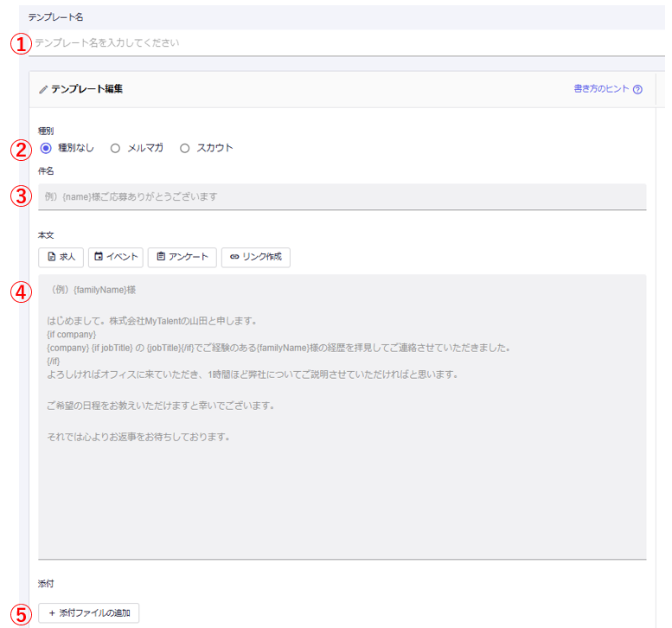Click into the 件名 subject field
This screenshot has height=628, width=672.
point(342,196)
